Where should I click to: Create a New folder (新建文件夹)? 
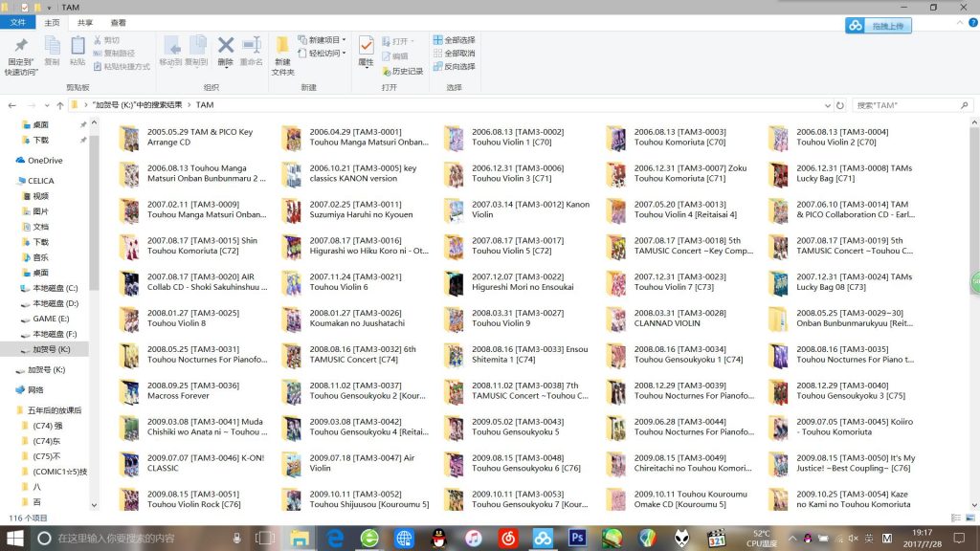pos(282,55)
